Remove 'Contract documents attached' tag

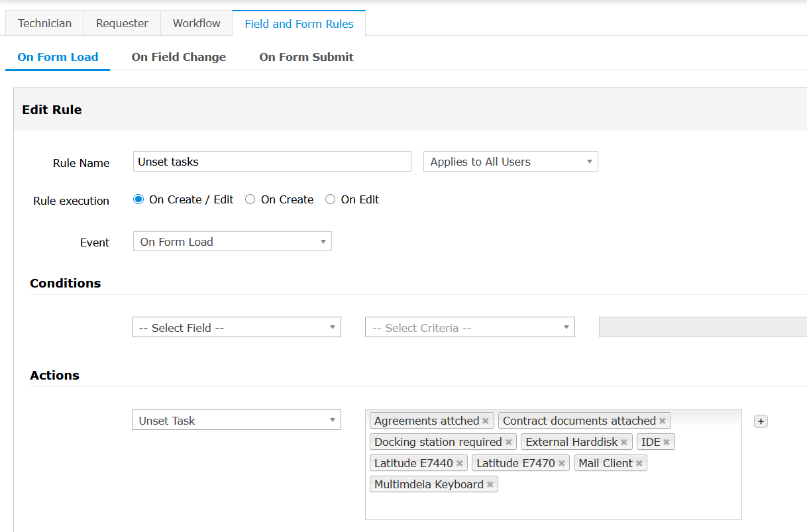662,421
